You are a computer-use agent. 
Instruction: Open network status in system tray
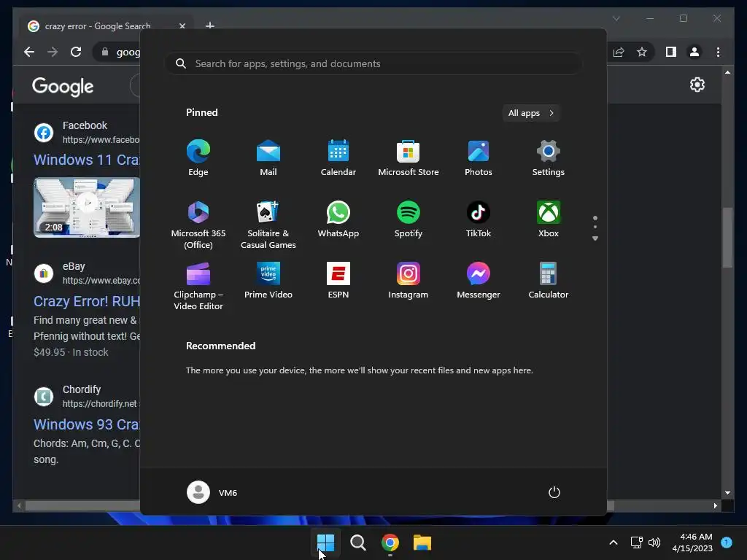pos(636,542)
